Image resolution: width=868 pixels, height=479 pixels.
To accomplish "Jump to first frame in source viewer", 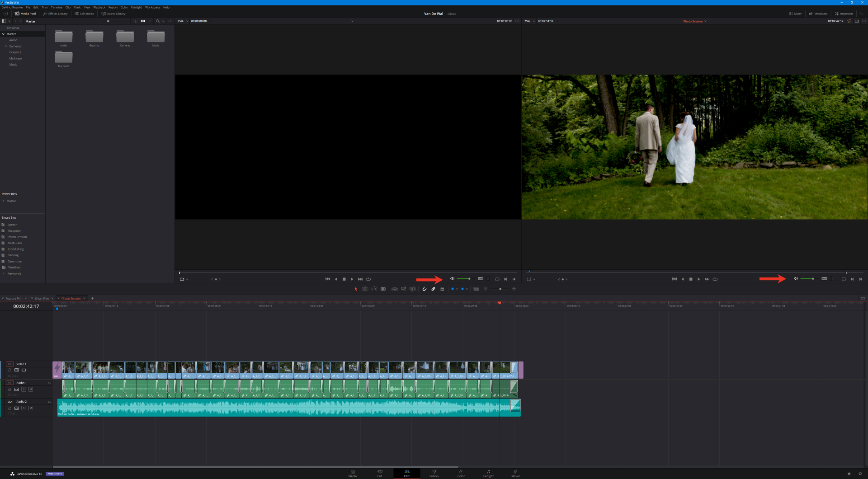I will click(x=328, y=279).
